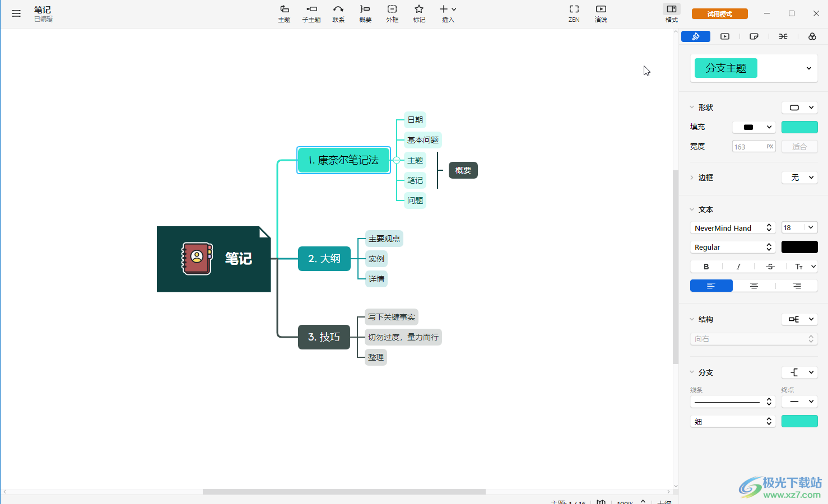828x504 pixels.
Task: Open the text case Tt dropdown
Action: (x=803, y=267)
